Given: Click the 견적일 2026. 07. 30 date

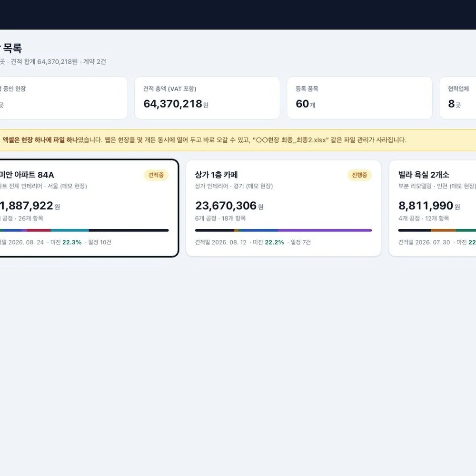Looking at the screenshot, I should (424, 242).
